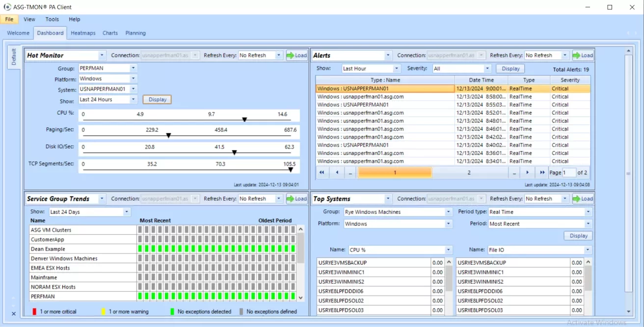Select the alert row at 9:00:01
This screenshot has width=644, height=327.
click(x=453, y=89)
